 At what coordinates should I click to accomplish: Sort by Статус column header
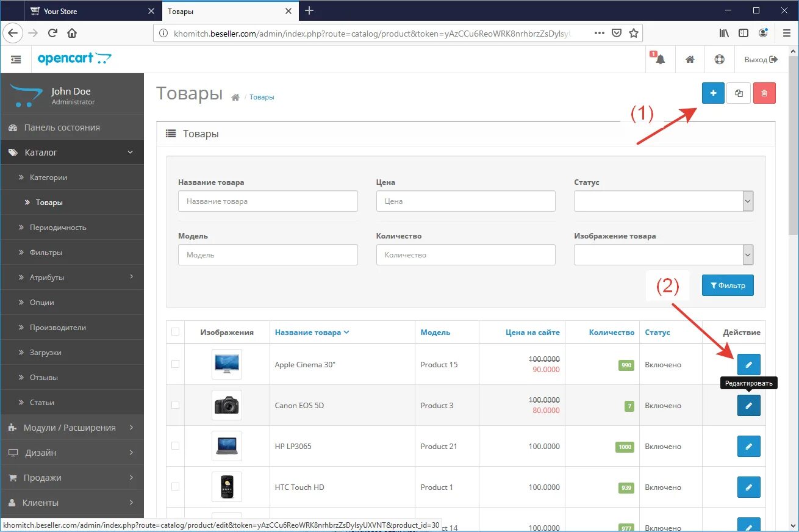pos(657,332)
